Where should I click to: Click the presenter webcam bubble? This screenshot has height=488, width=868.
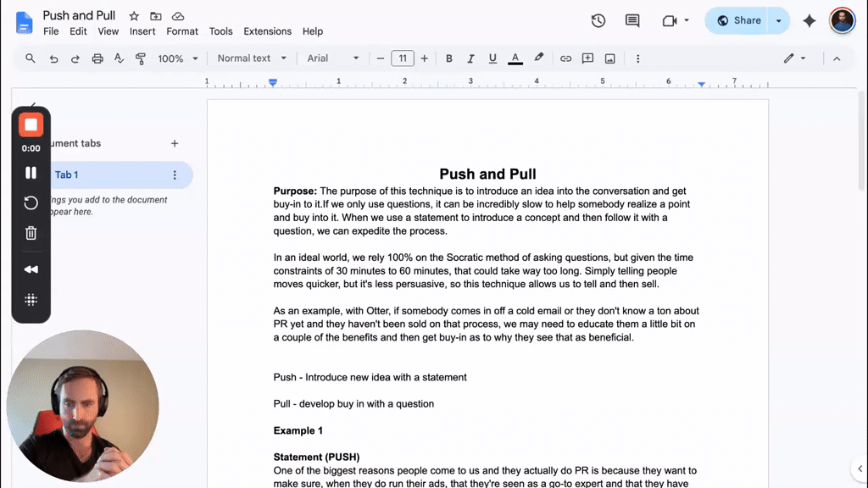pyautogui.click(x=82, y=407)
